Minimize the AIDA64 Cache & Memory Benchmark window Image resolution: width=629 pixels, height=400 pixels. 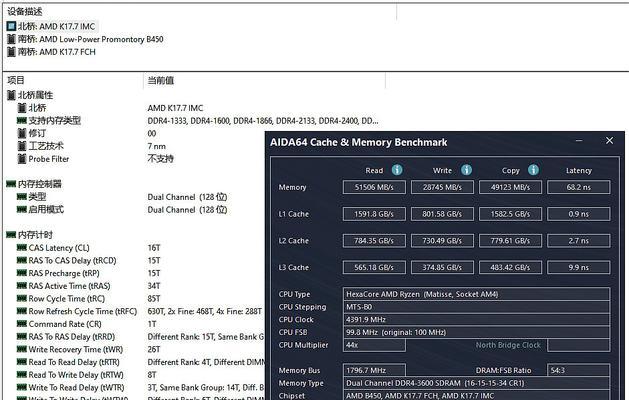click(579, 141)
